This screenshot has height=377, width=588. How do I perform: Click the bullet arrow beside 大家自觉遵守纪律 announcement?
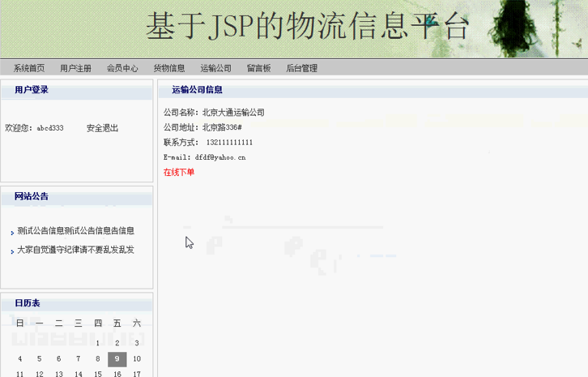(x=12, y=251)
